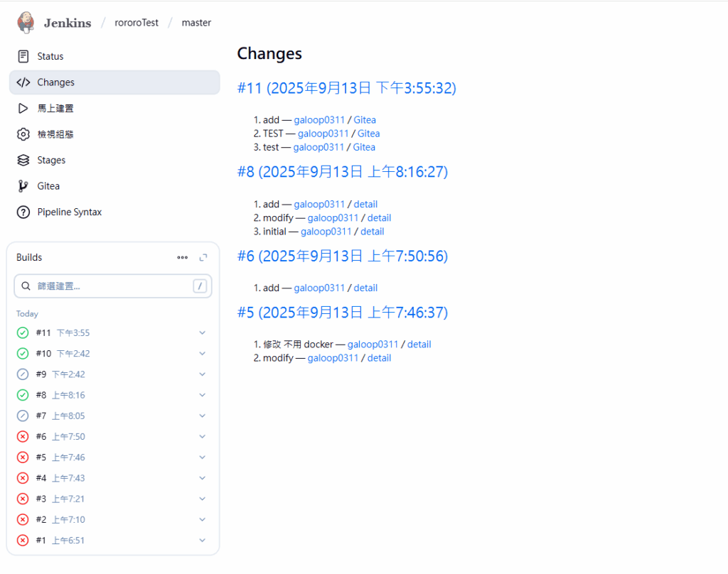Expand the dropdown chevron for build #10
The width and height of the screenshot is (728, 574).
tap(202, 354)
